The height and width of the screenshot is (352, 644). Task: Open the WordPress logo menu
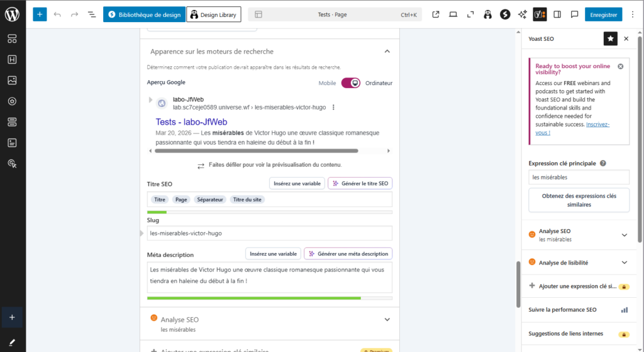[x=13, y=14]
